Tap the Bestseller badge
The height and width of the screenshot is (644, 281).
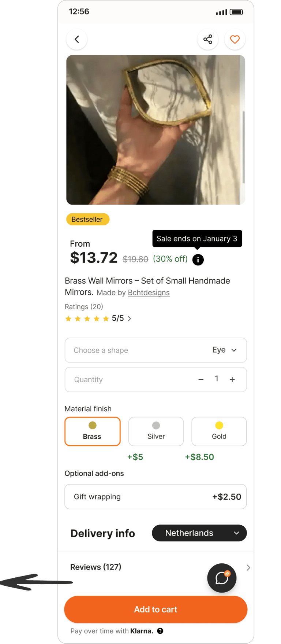[x=87, y=219]
